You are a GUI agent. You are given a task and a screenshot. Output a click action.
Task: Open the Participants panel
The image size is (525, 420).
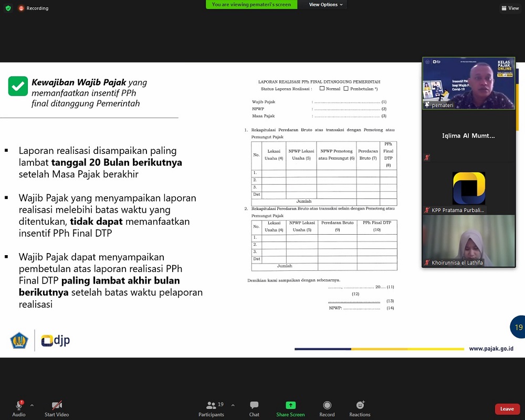pyautogui.click(x=211, y=406)
